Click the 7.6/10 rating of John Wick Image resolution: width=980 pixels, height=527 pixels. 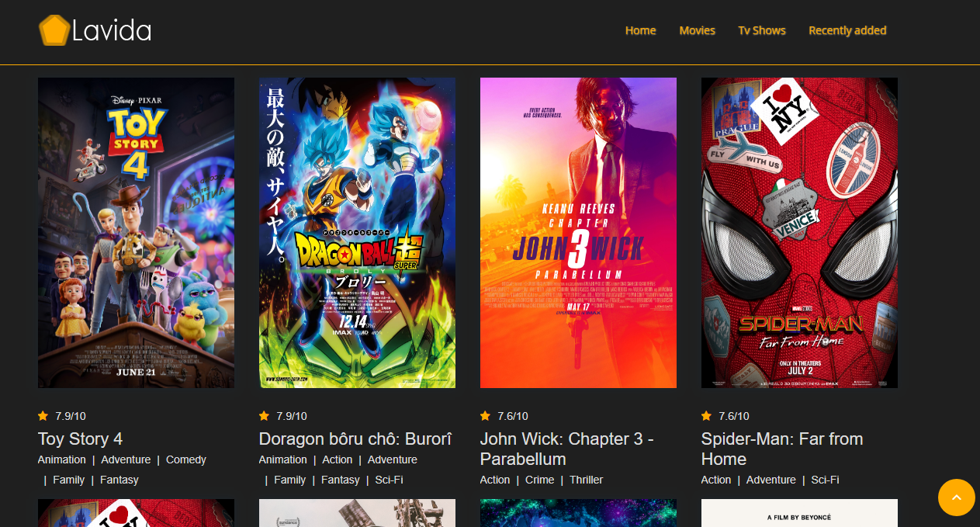click(x=513, y=416)
